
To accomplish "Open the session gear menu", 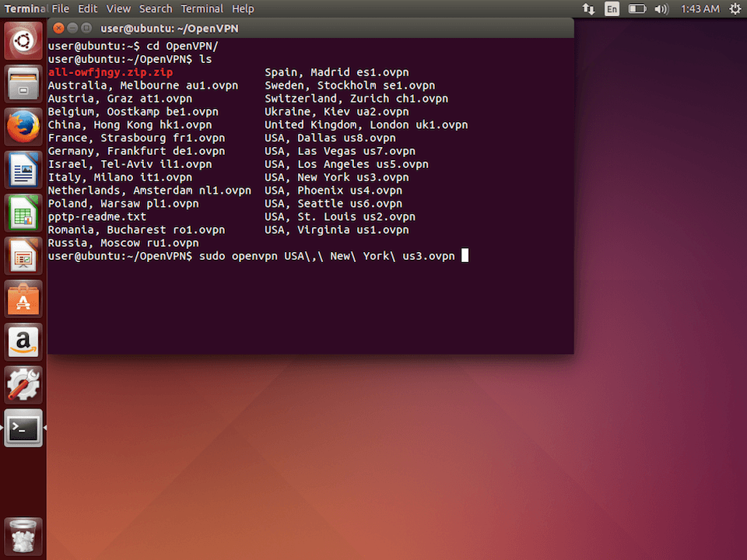I will pos(735,9).
